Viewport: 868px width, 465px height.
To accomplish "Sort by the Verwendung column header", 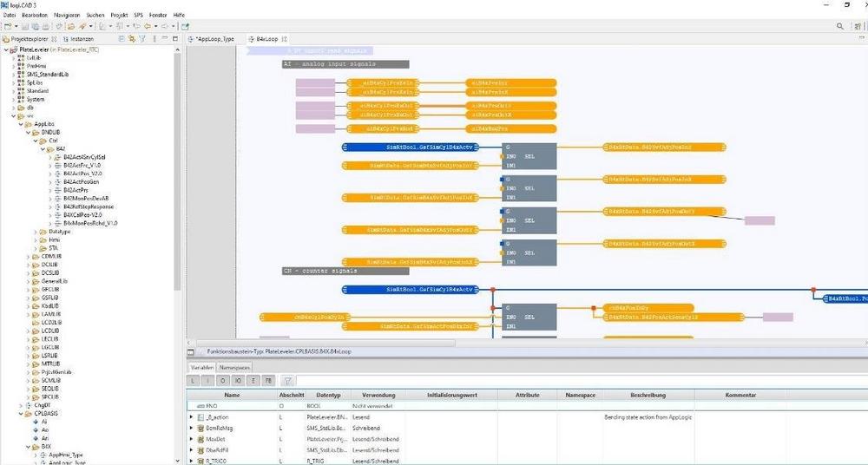I will 378,396.
